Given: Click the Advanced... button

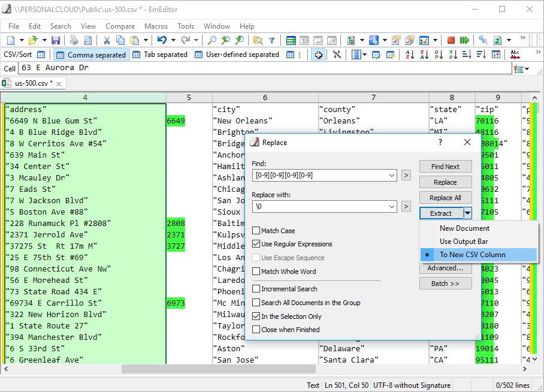Looking at the screenshot, I should (446, 268).
